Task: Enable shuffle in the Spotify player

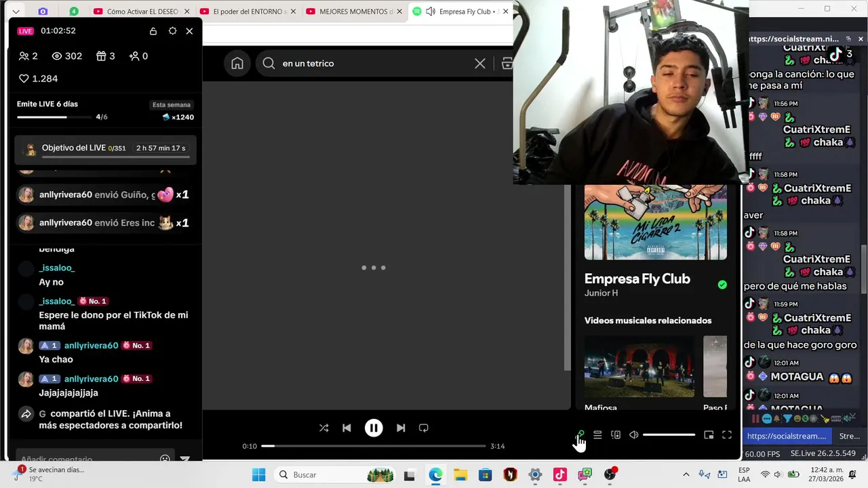Action: click(x=323, y=428)
